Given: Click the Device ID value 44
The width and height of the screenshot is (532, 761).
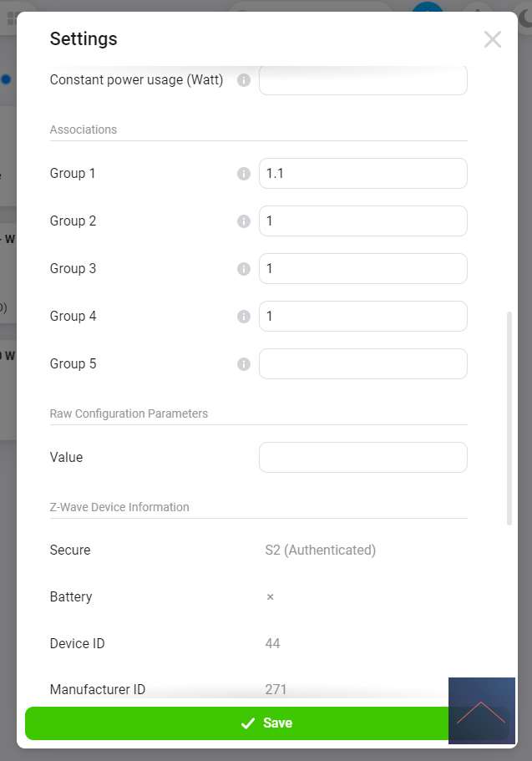Looking at the screenshot, I should tap(272, 643).
